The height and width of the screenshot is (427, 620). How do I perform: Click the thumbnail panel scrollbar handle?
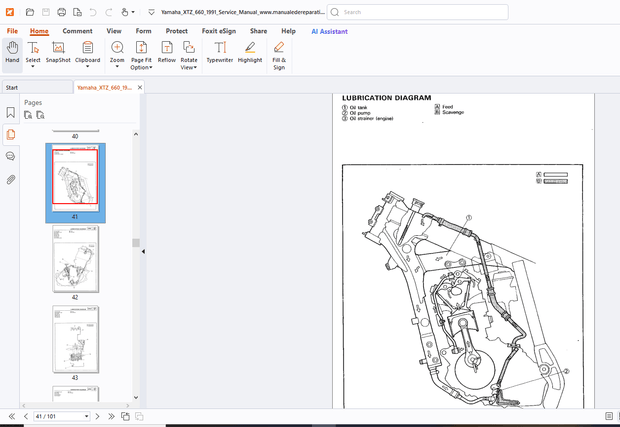tap(136, 243)
